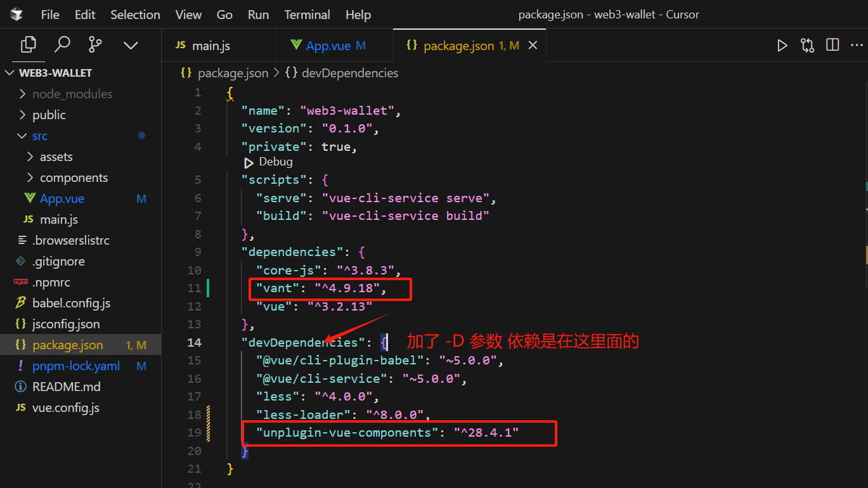868x488 pixels.
Task: Open the View menu
Action: coord(188,15)
